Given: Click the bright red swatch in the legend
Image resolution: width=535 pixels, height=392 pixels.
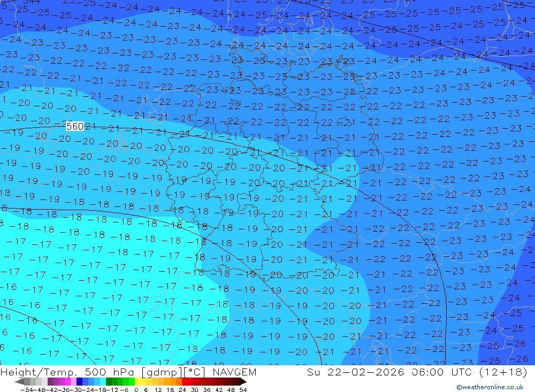Looking at the screenshot, I should [x=185, y=382].
